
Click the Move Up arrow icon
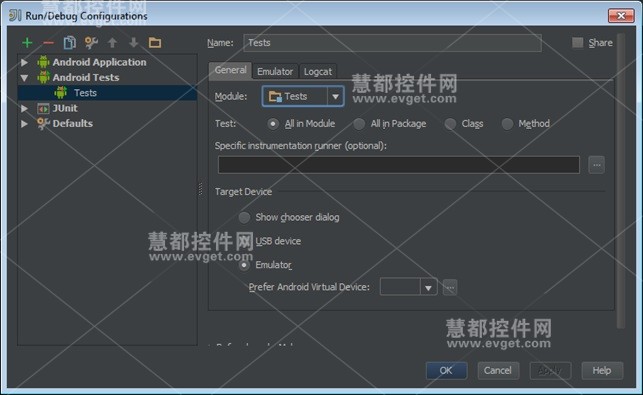coord(112,42)
